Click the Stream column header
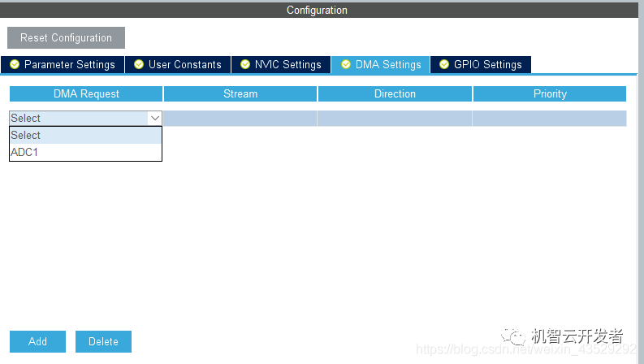Screen dimensions: 644x364 tap(240, 93)
